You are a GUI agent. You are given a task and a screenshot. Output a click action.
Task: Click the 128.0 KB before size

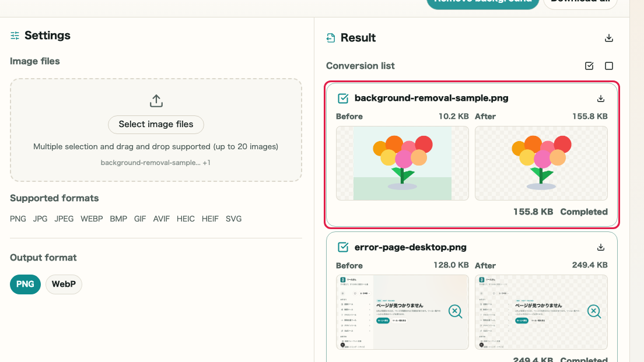[x=451, y=265]
